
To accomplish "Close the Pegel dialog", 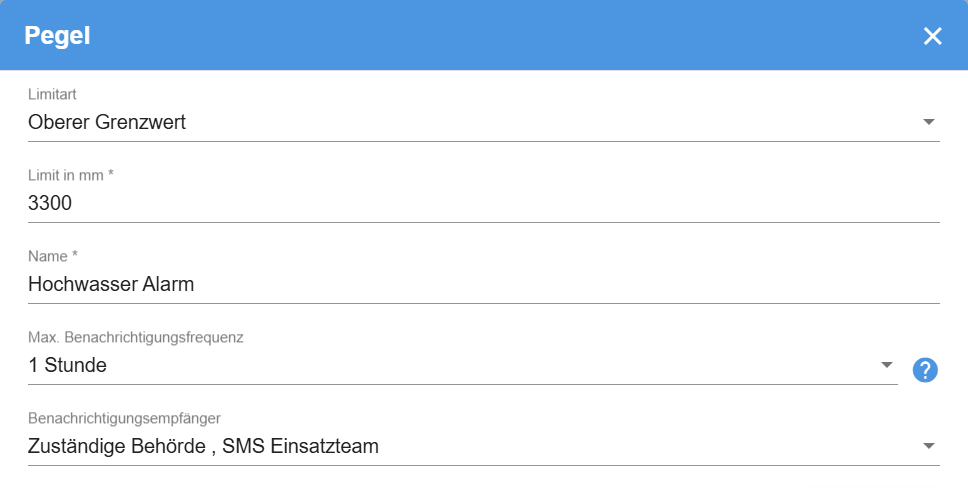I will coord(932,36).
